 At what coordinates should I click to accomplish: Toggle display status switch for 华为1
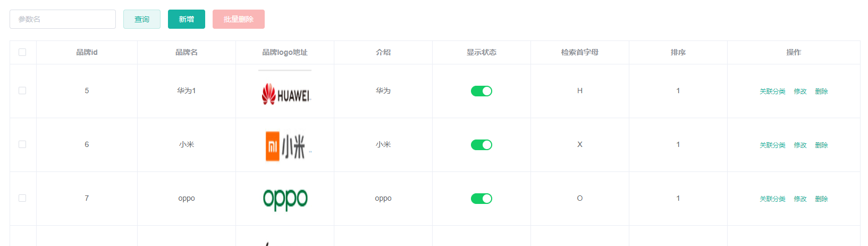(482, 91)
